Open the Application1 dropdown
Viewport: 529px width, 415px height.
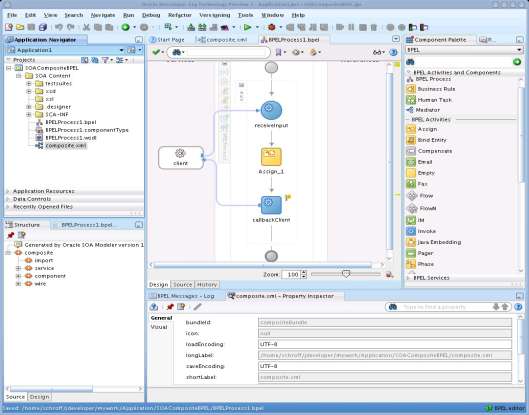point(121,50)
